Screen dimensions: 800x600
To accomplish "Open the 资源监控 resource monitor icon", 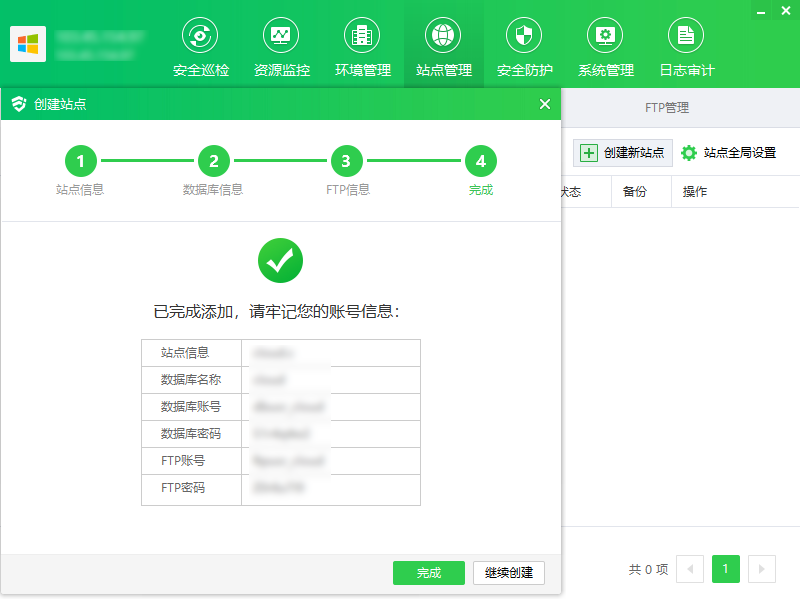I will (281, 35).
